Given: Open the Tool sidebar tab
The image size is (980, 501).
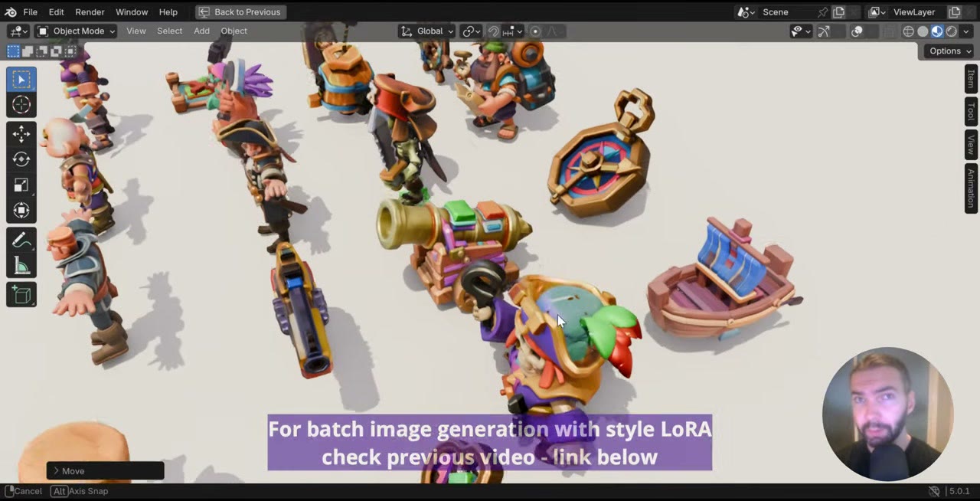Looking at the screenshot, I should pos(971,112).
